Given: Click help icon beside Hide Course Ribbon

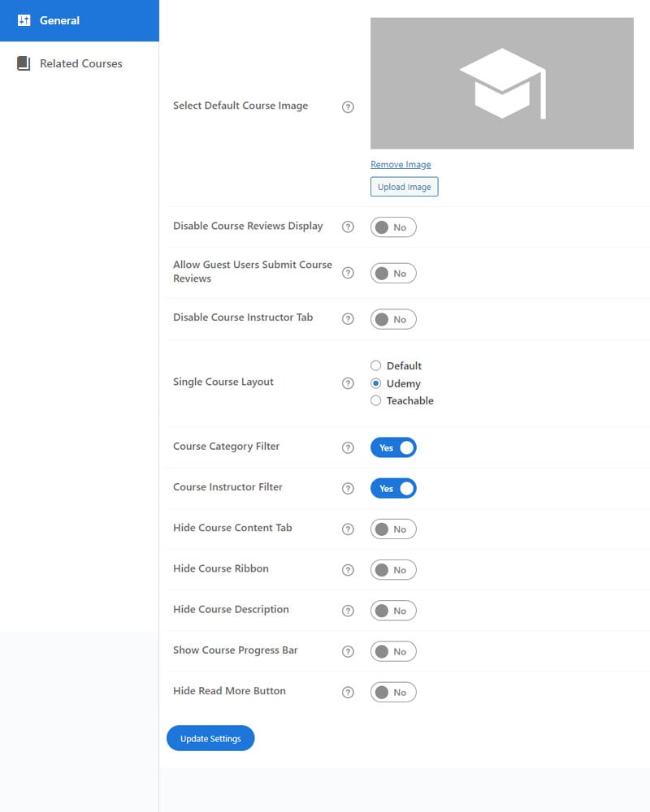Looking at the screenshot, I should point(348,569).
